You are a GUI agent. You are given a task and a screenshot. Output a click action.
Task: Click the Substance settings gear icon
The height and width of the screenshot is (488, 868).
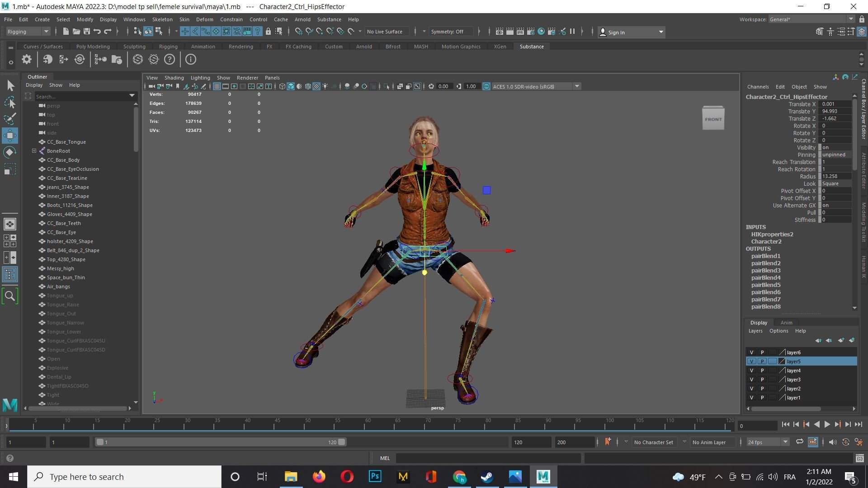tap(27, 59)
